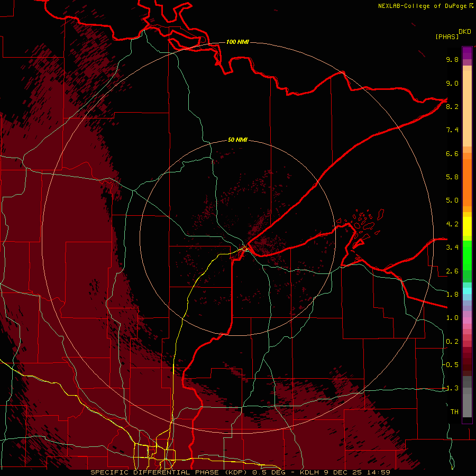Pick the pink swatch near 1.0

click(467, 321)
